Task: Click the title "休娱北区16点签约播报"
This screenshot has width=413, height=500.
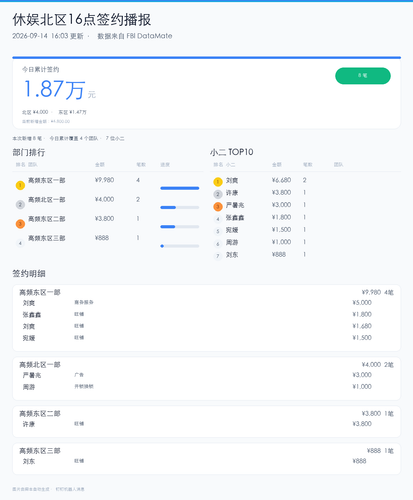Action: point(82,20)
